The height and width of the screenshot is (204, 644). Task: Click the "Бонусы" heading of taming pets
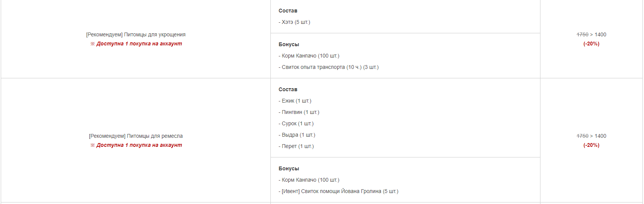pyautogui.click(x=289, y=45)
